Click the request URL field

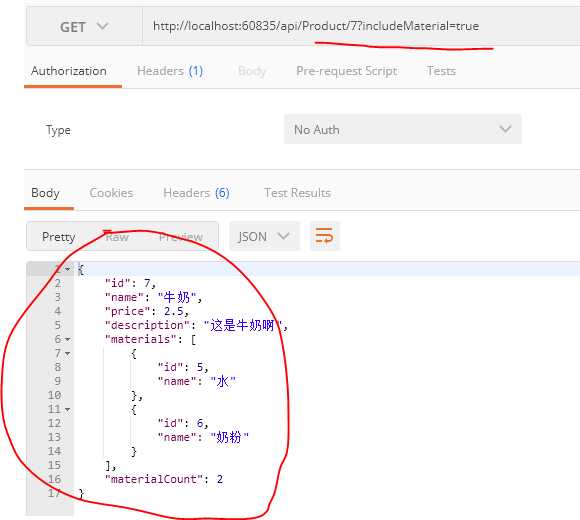coord(361,26)
